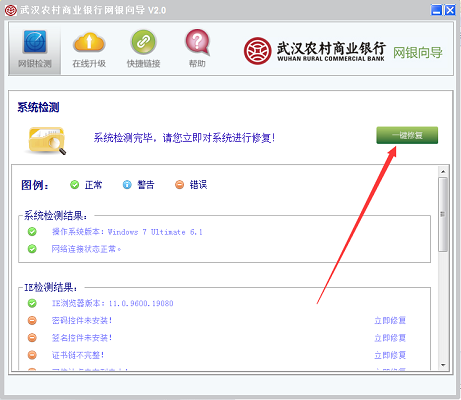Click the error icon beside 密码控件未安装

coord(32,320)
